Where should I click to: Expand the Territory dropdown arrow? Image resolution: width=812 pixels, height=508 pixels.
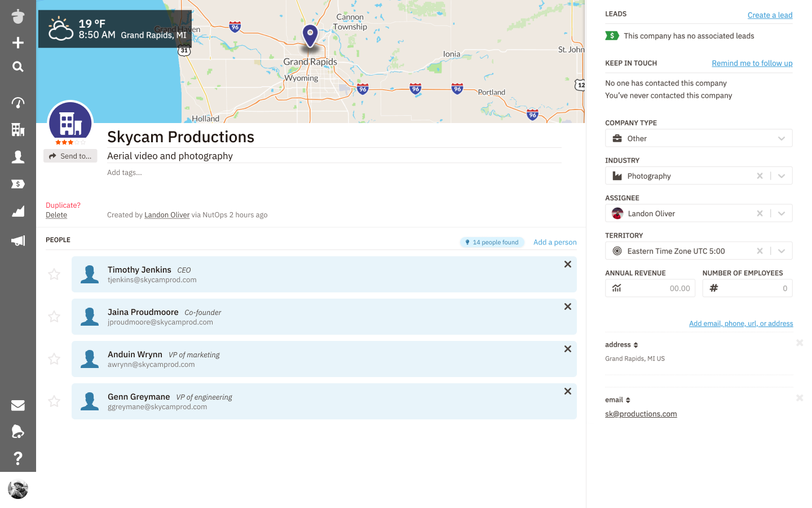click(x=781, y=251)
